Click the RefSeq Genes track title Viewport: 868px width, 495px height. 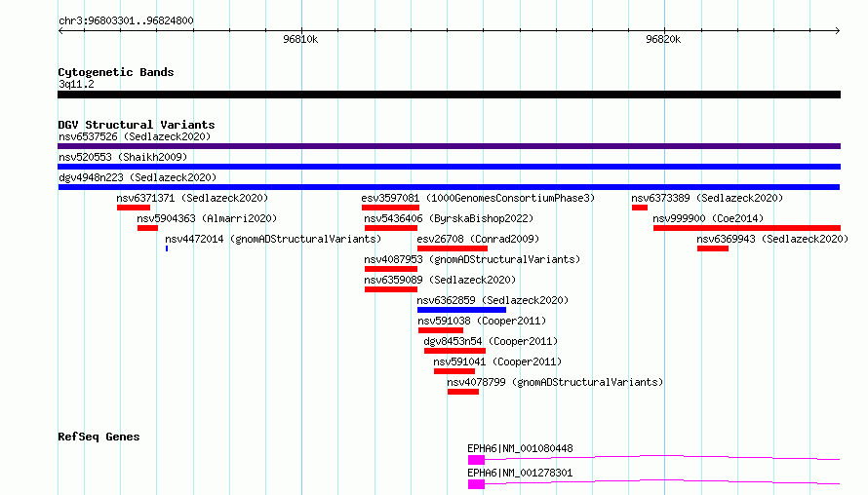pos(99,437)
